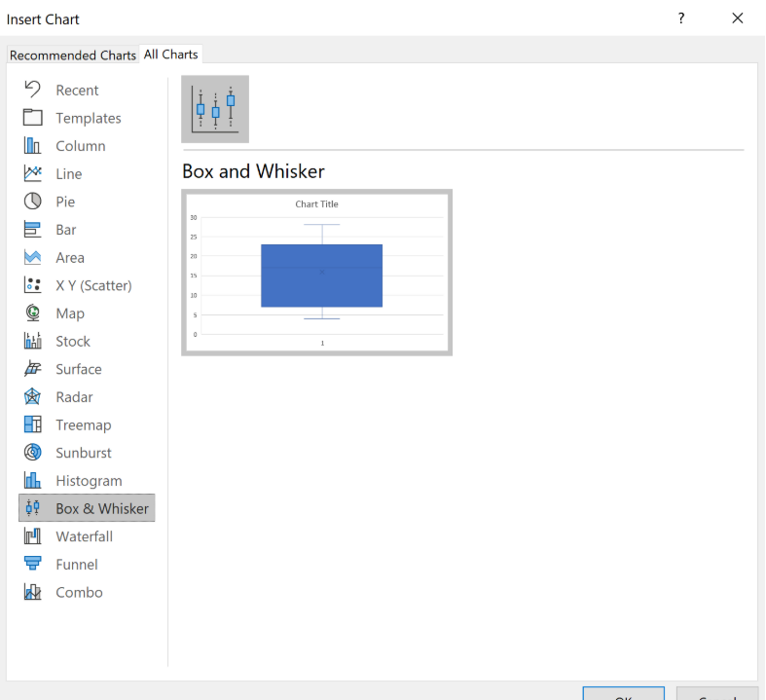Click the Box and Whisker subtype icon
Screen dimensions: 766x700
(215, 109)
